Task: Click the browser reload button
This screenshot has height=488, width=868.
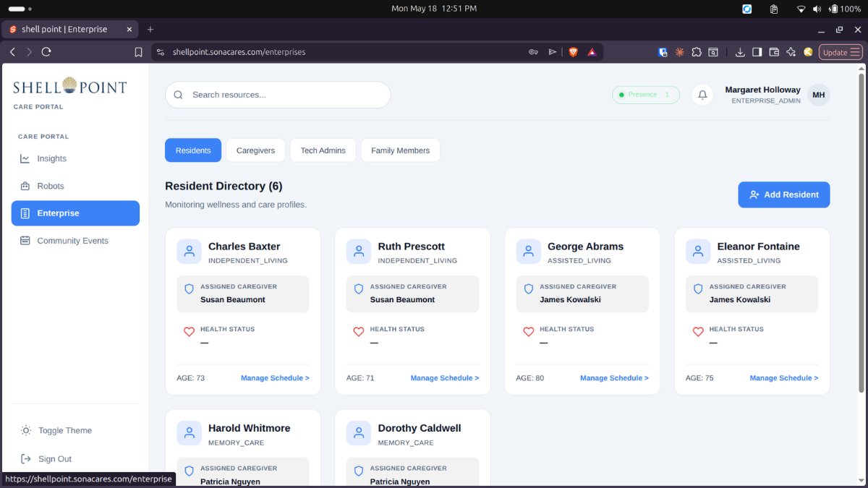Action: coord(46,52)
